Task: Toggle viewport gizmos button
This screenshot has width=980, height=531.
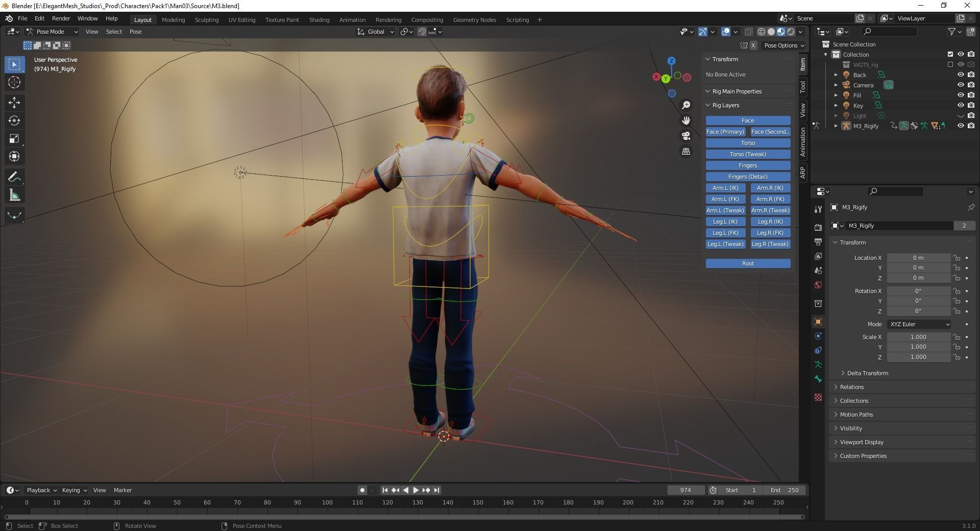Action: (703, 32)
